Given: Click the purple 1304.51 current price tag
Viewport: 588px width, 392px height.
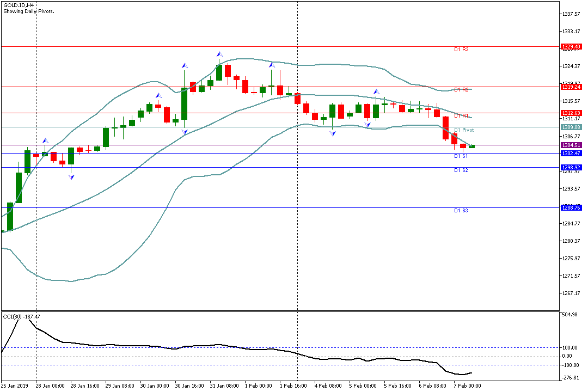Looking at the screenshot, I should pyautogui.click(x=571, y=145).
